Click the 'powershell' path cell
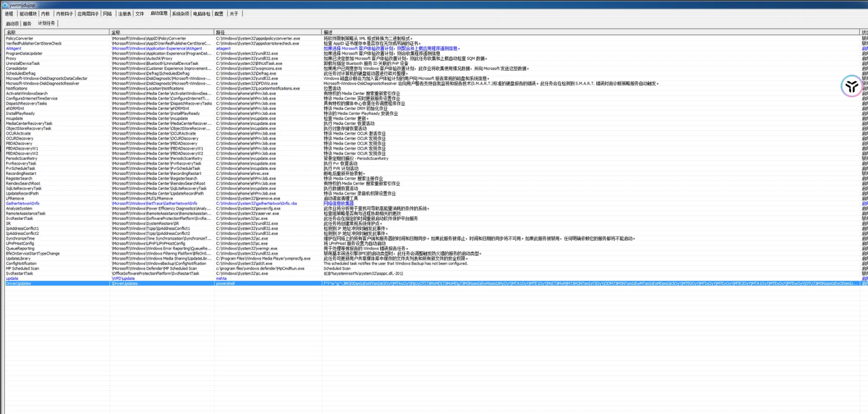Viewport: 868px width, 414px height. (x=225, y=284)
